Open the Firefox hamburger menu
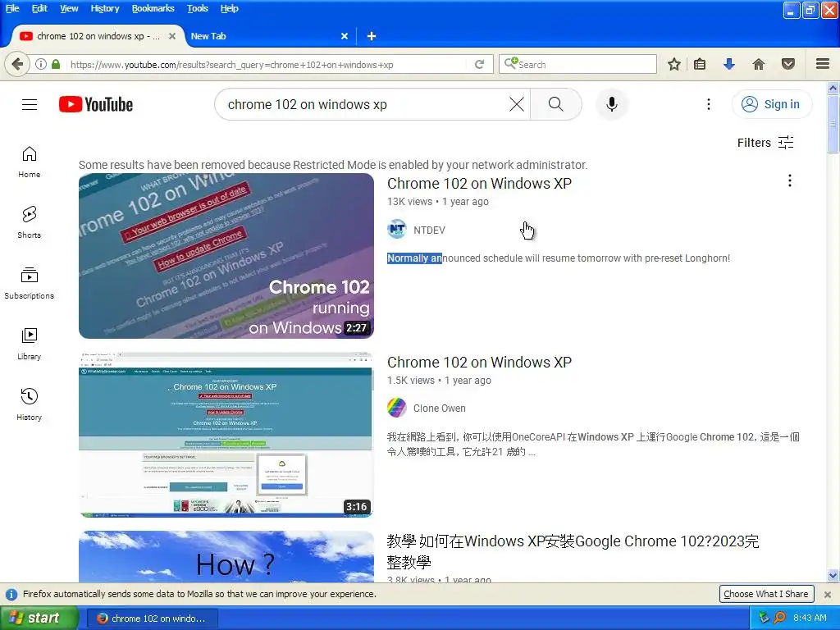This screenshot has width=840, height=630. click(x=823, y=64)
